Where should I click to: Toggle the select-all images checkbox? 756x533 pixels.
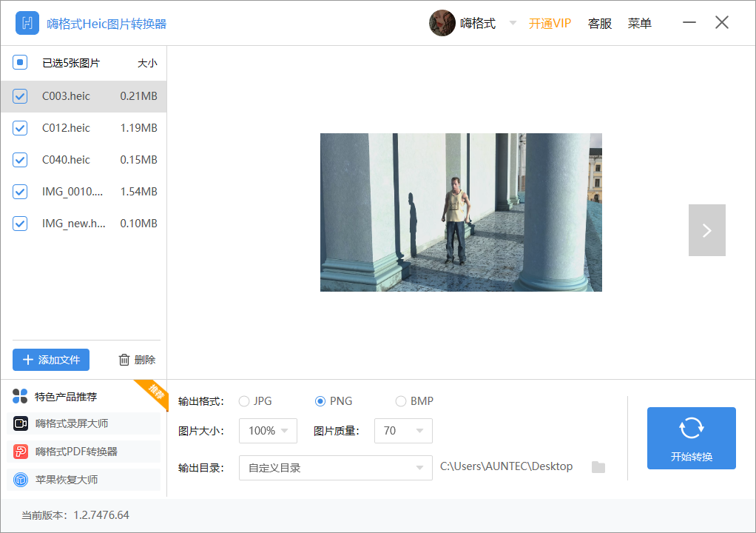point(21,63)
